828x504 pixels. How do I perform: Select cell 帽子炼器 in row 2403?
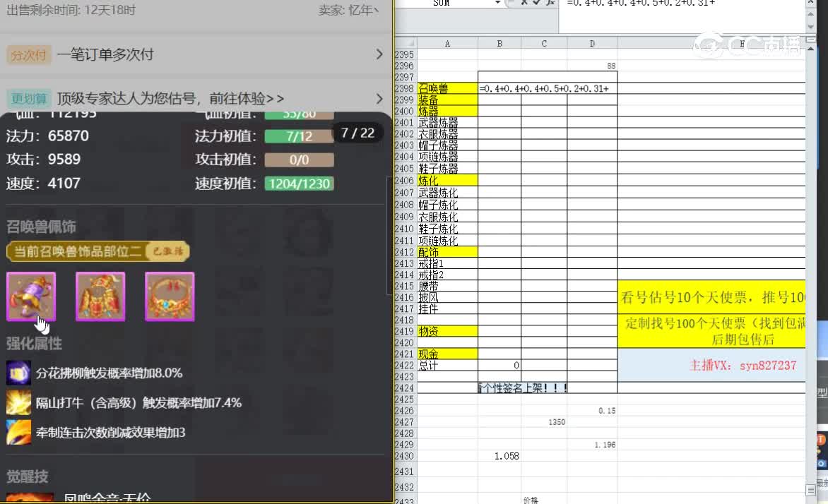pyautogui.click(x=447, y=145)
